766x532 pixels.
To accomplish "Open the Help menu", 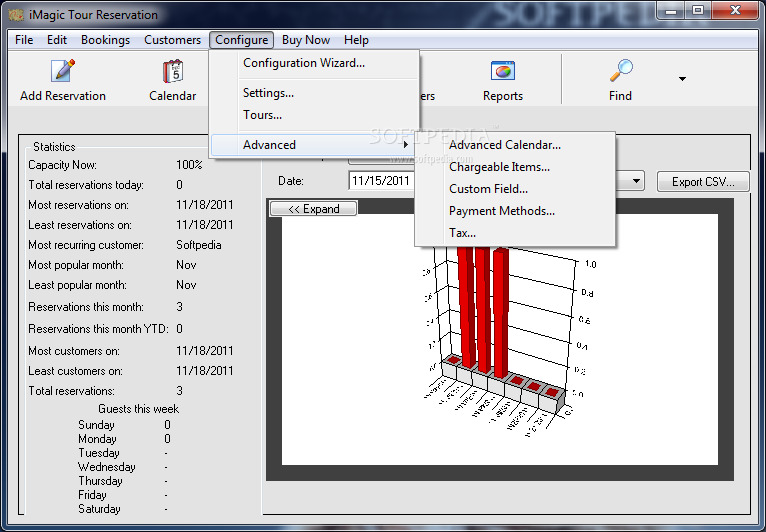I will tap(356, 40).
